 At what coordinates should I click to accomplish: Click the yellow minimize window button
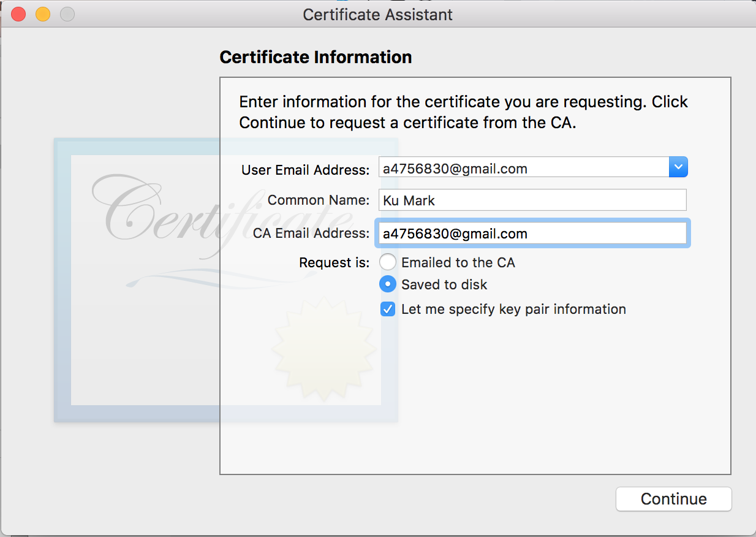tap(43, 14)
